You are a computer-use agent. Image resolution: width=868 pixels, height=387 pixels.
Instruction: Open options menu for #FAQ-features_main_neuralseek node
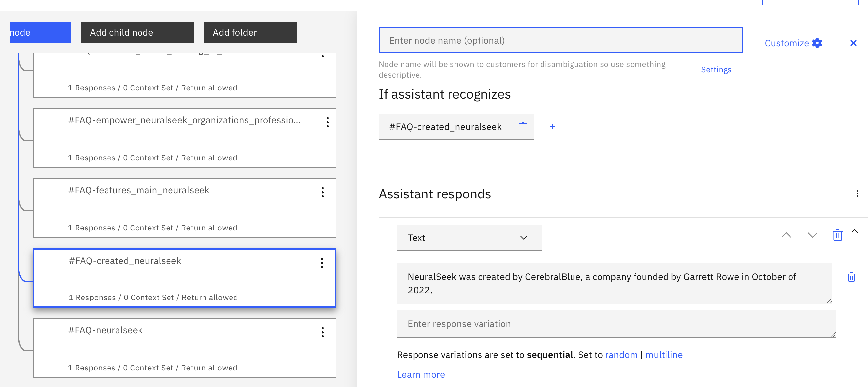[x=322, y=192]
